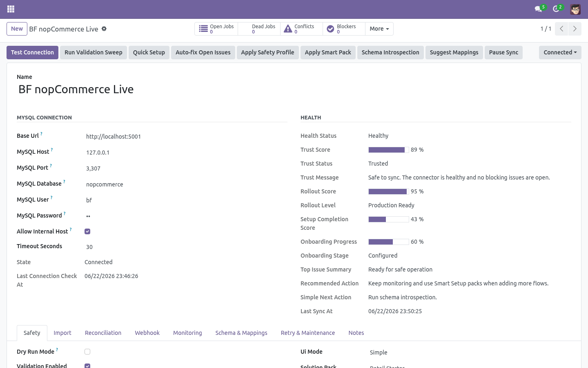Click the Conflicts warning triangle icon

288,29
